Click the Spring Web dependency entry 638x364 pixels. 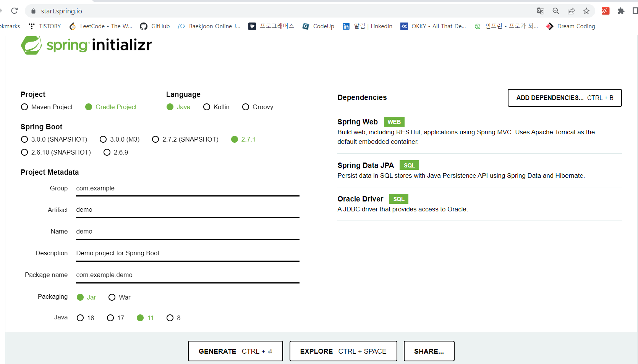pyautogui.click(x=479, y=132)
